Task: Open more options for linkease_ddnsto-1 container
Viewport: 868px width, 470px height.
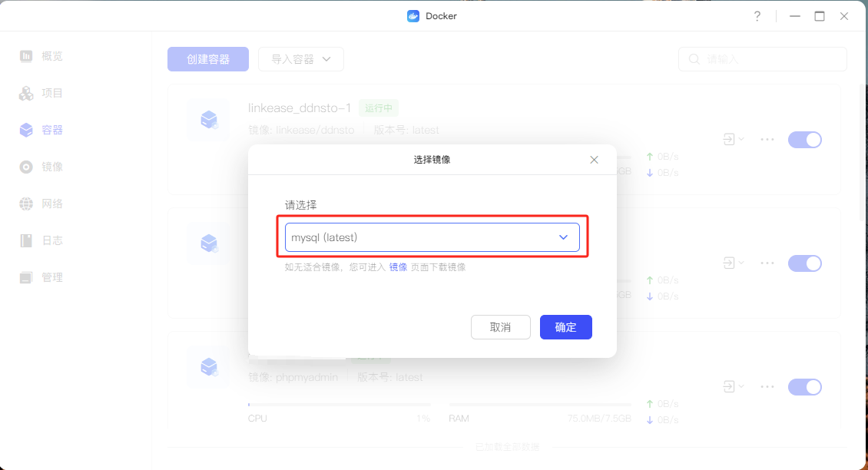Action: coord(767,140)
